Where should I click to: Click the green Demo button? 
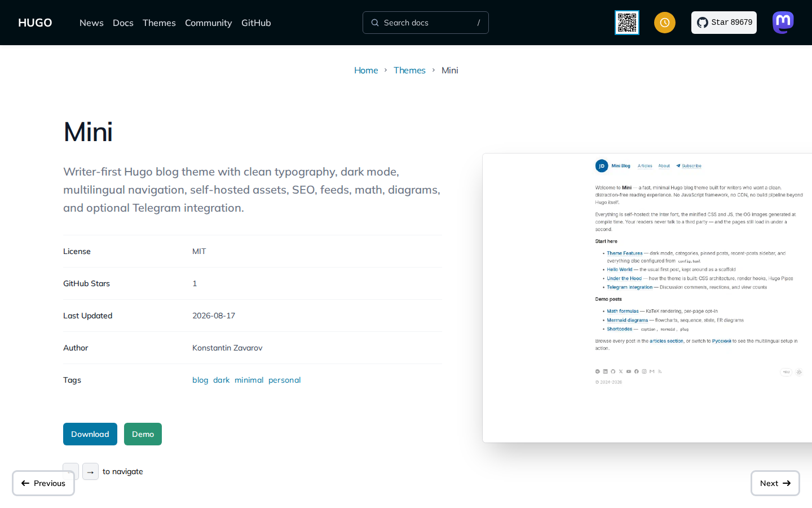click(x=143, y=434)
